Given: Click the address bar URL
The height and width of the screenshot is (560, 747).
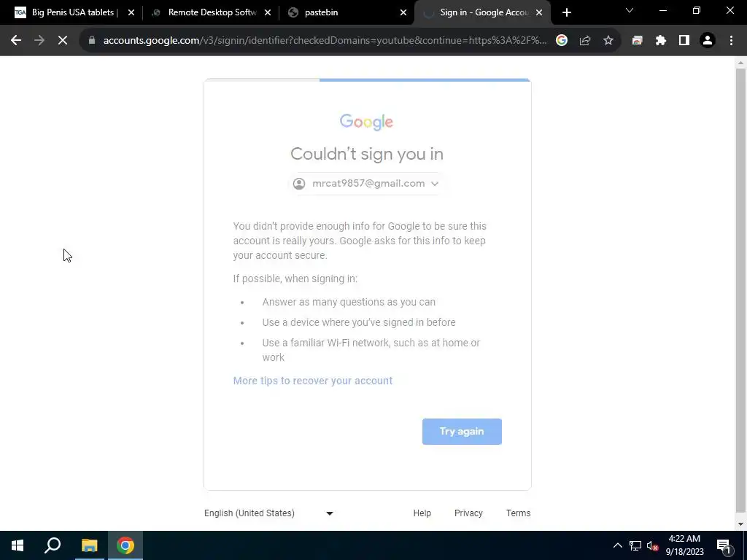Looking at the screenshot, I should click(x=325, y=41).
